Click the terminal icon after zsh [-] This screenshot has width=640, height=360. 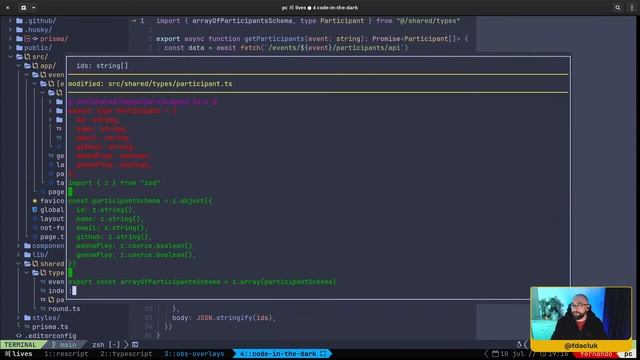tap(135, 345)
